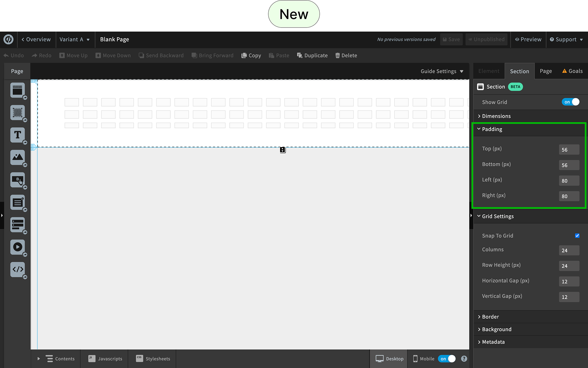The image size is (588, 368).
Task: Click the Preview button
Action: pos(528,39)
